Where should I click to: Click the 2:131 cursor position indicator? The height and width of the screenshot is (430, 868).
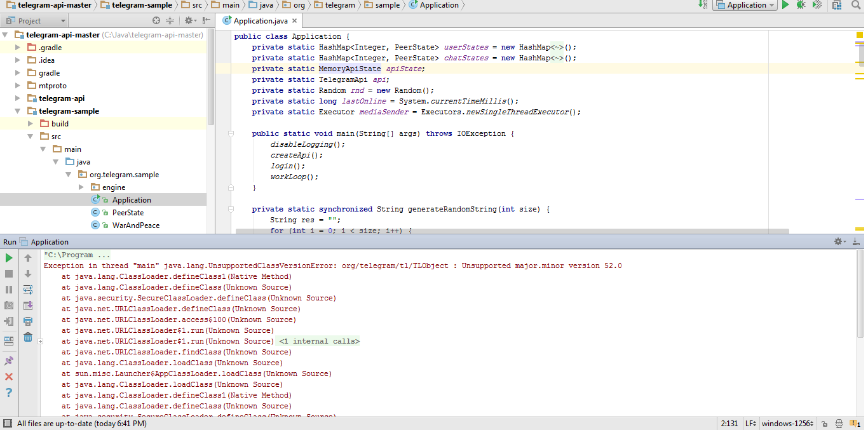coord(729,424)
